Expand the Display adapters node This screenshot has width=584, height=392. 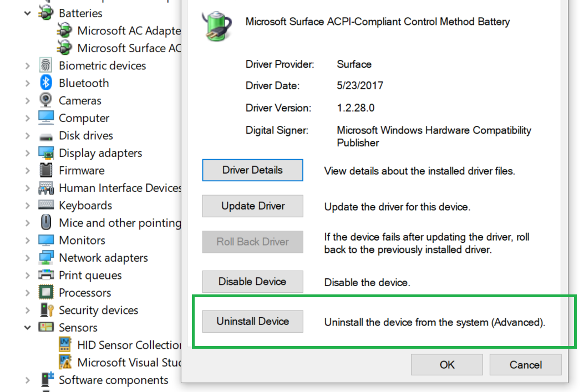click(x=28, y=153)
